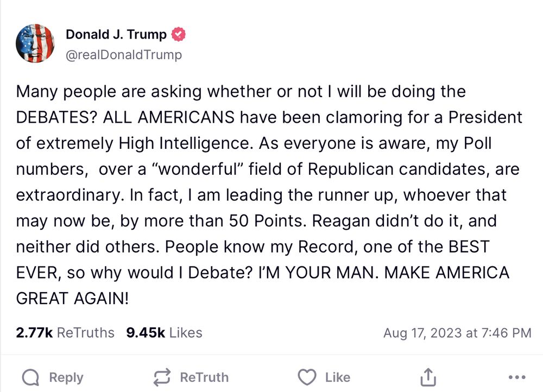Screen dimensions: 543x392
Task: Click the ReTruth arrows icon
Action: [x=161, y=377]
